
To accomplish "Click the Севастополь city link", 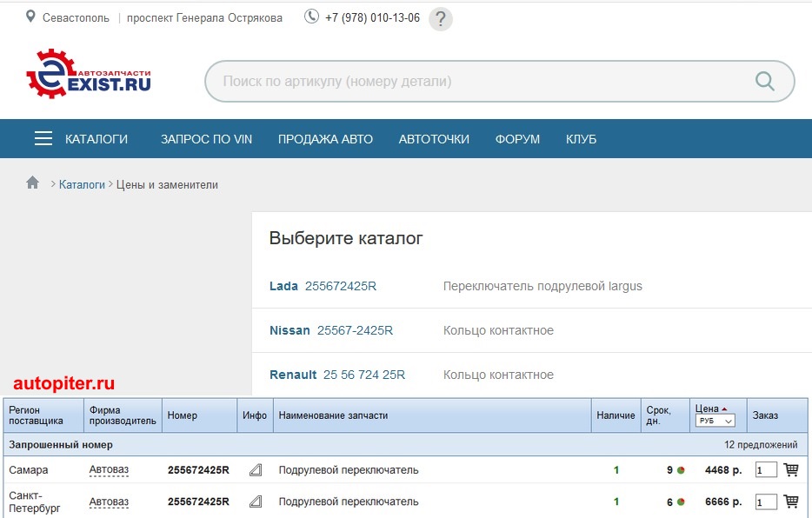I will (76, 17).
